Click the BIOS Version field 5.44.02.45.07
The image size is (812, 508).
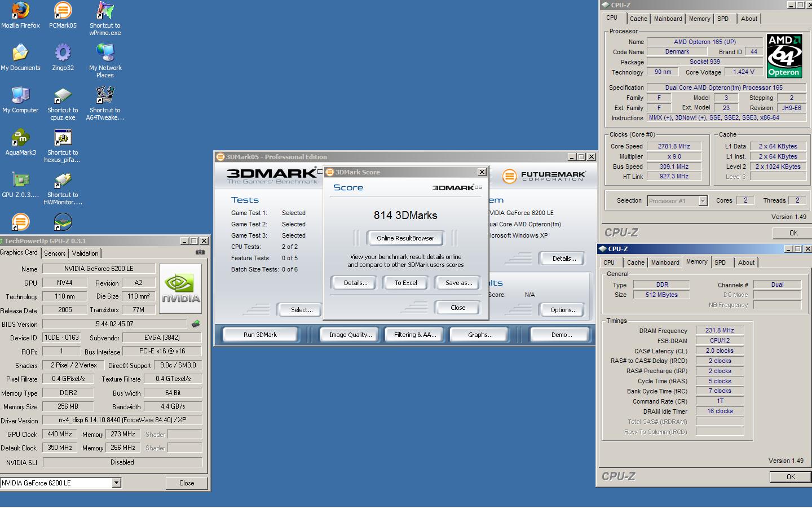[x=114, y=324]
